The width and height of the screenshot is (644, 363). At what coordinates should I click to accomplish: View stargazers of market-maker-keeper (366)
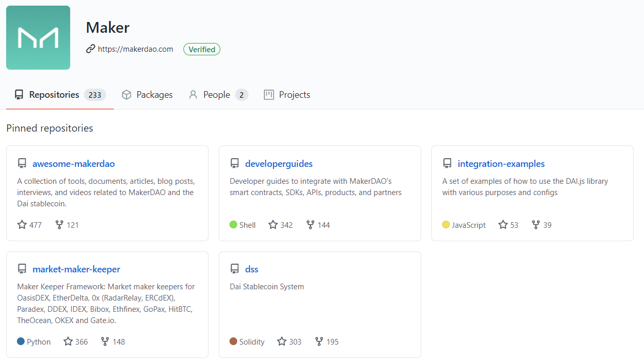click(x=76, y=341)
